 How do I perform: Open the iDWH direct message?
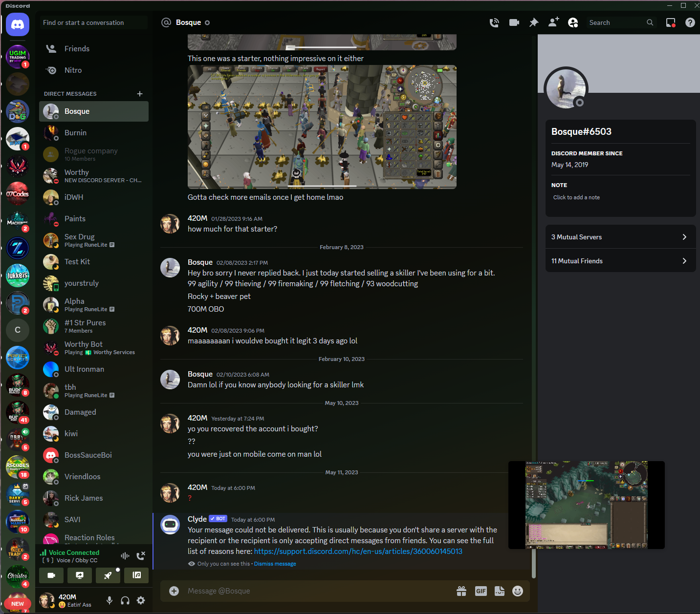pyautogui.click(x=94, y=197)
